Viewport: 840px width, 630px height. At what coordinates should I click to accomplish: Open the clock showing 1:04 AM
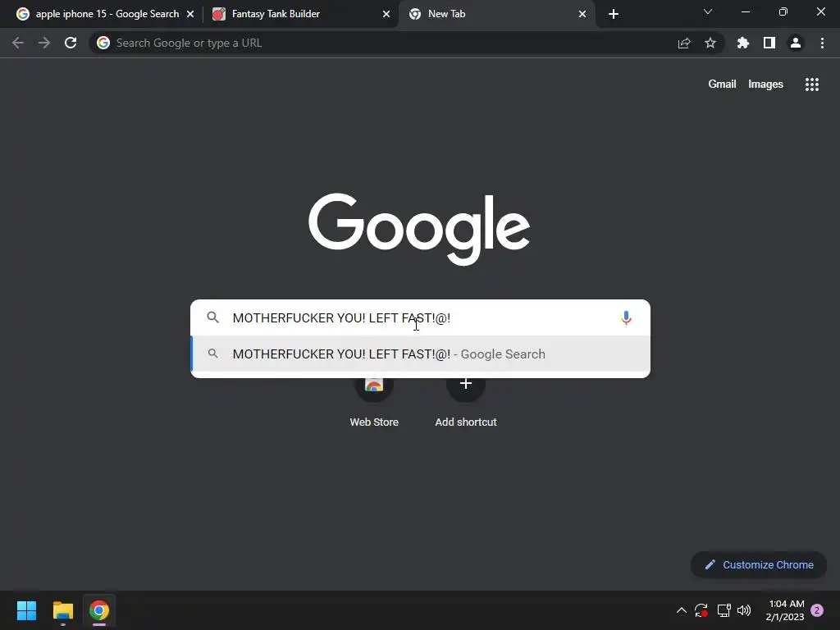[x=785, y=610]
